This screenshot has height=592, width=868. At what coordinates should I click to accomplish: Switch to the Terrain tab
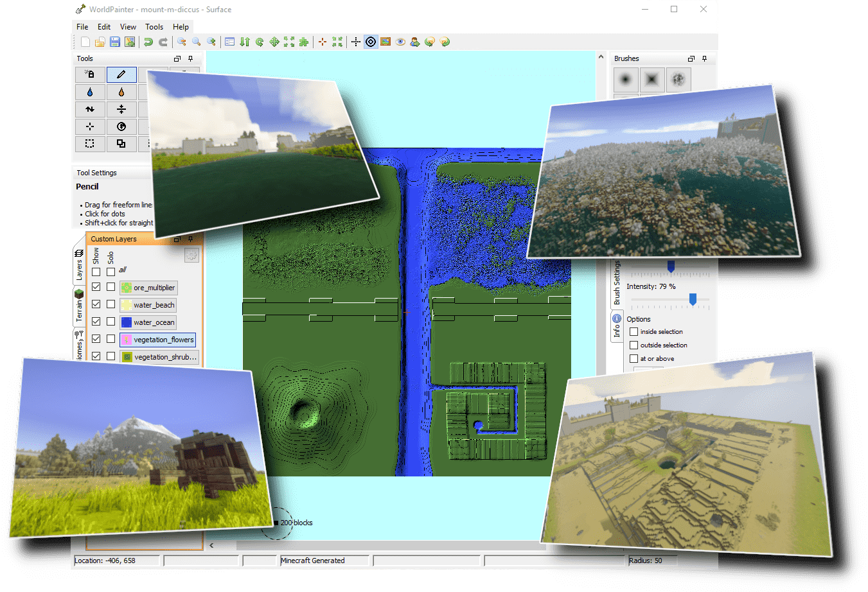tap(79, 306)
